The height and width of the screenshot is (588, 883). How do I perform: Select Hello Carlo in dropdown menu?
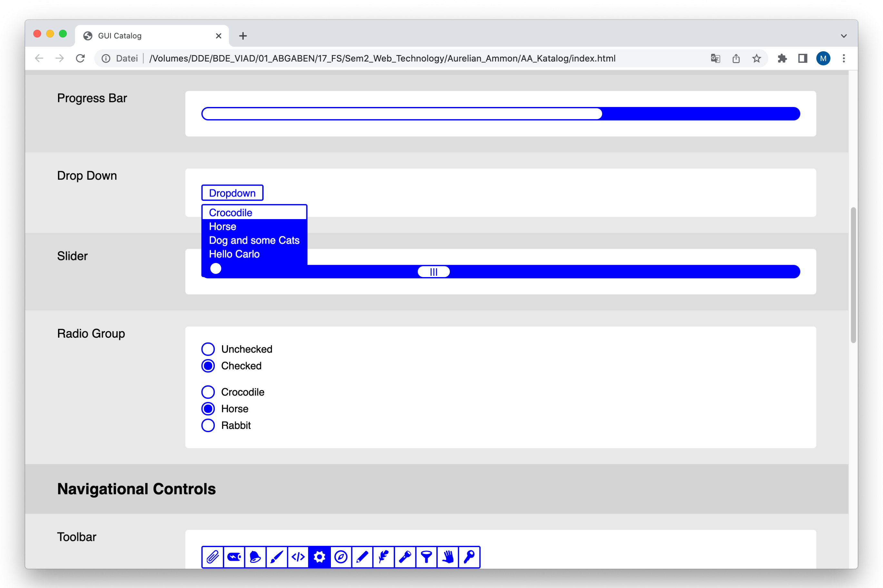[234, 254]
